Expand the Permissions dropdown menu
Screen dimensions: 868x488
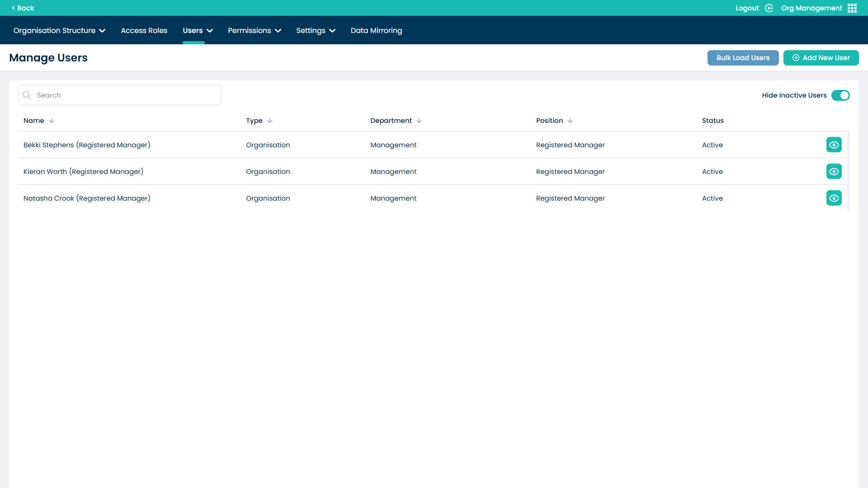tap(254, 30)
